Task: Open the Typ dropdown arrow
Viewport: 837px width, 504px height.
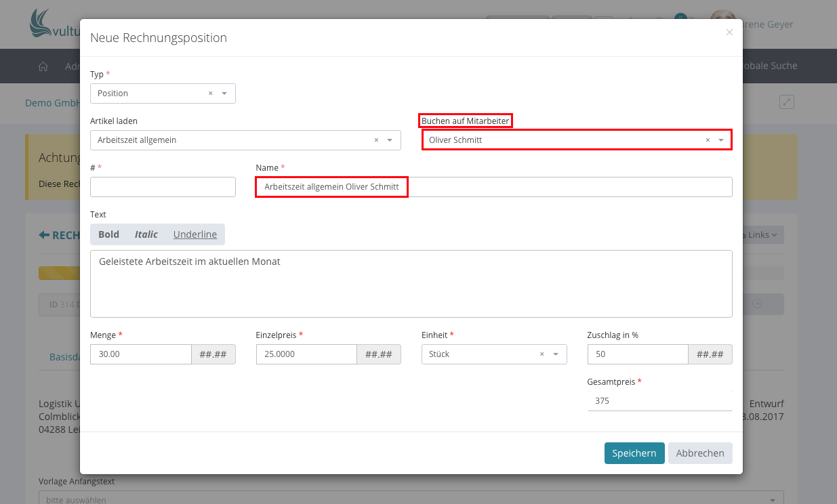Action: click(224, 93)
